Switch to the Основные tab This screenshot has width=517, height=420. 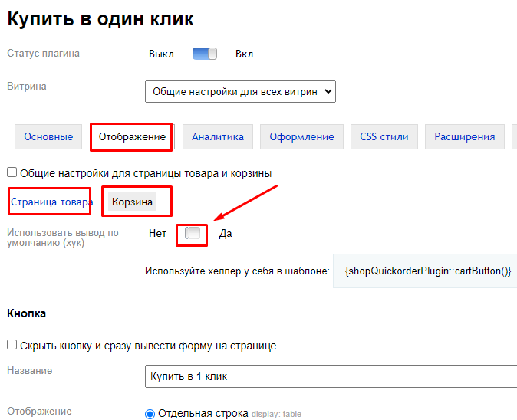[x=48, y=137]
